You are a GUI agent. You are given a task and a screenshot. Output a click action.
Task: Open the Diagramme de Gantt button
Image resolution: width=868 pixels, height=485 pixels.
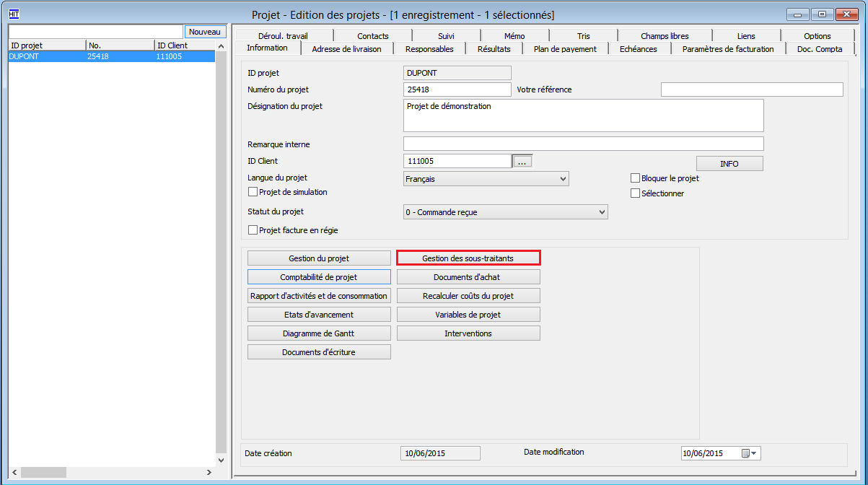(319, 333)
